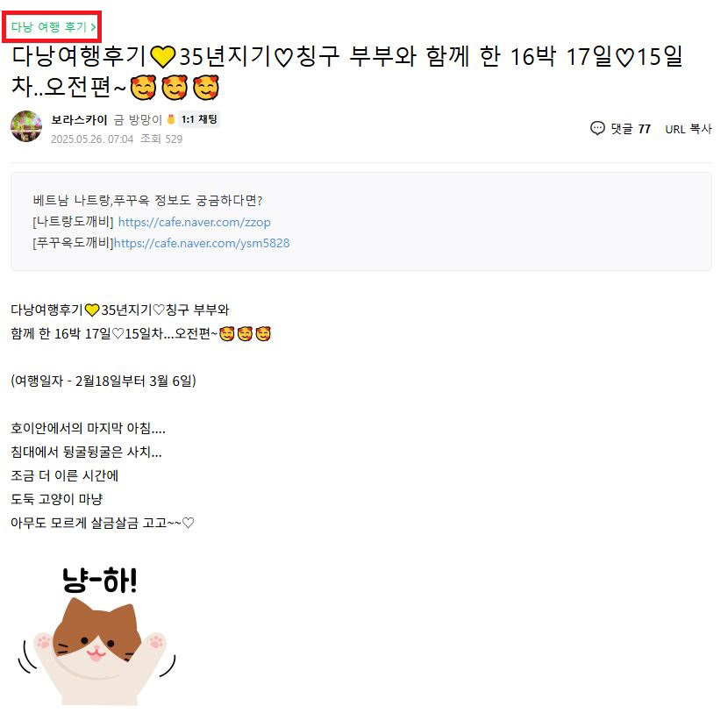Image resolution: width=728 pixels, height=713 pixels.
Task: Click the yellow heart emoji in the title
Action: pos(162,57)
